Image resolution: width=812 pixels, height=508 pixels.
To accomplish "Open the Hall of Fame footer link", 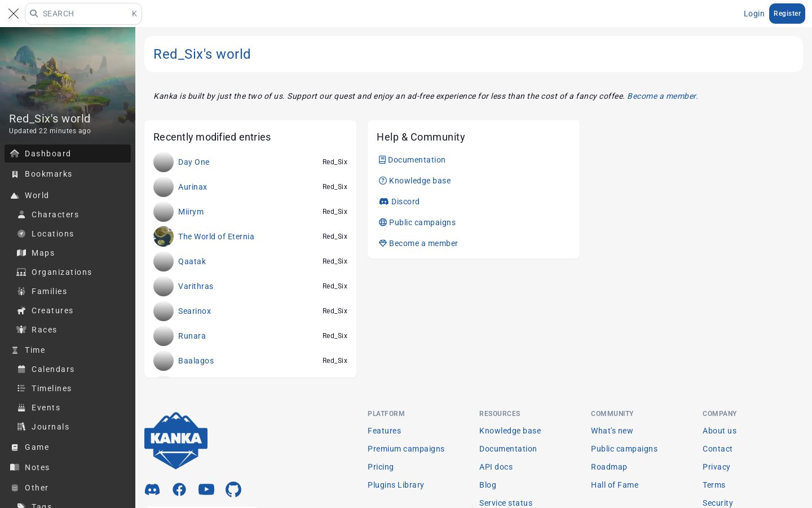I will tap(615, 485).
